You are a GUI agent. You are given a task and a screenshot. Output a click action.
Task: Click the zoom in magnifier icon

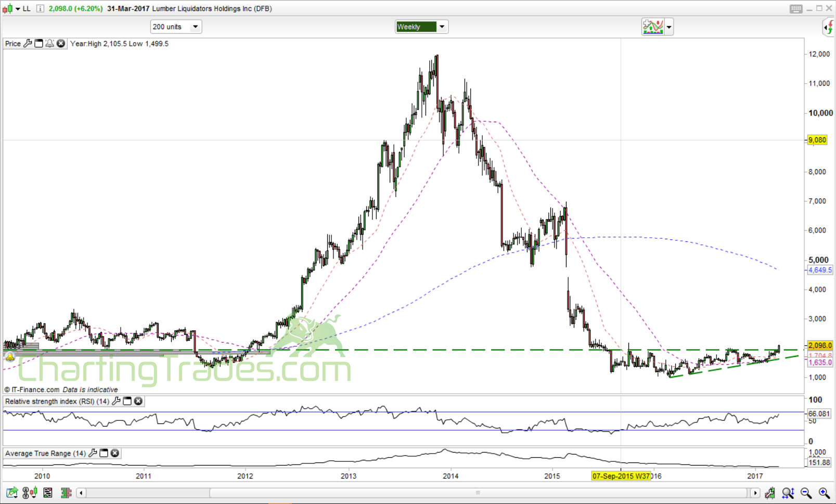click(x=824, y=493)
